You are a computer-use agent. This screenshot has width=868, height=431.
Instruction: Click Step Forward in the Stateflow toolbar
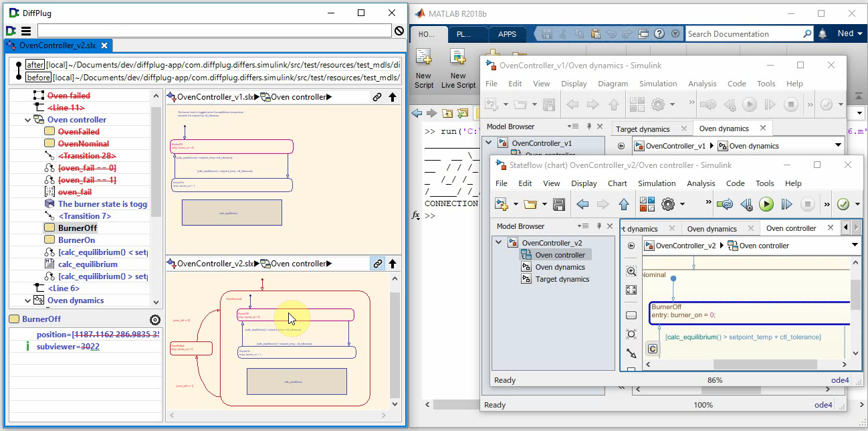point(786,204)
